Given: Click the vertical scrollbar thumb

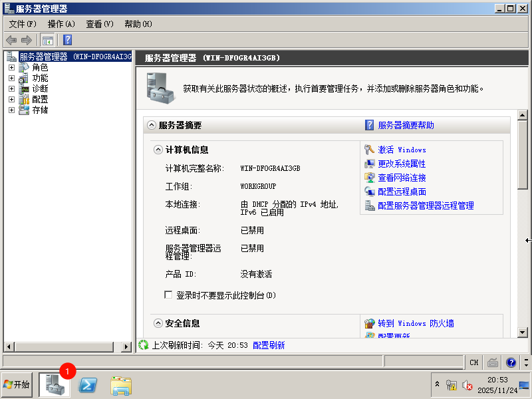Looking at the screenshot, I should point(523,155).
